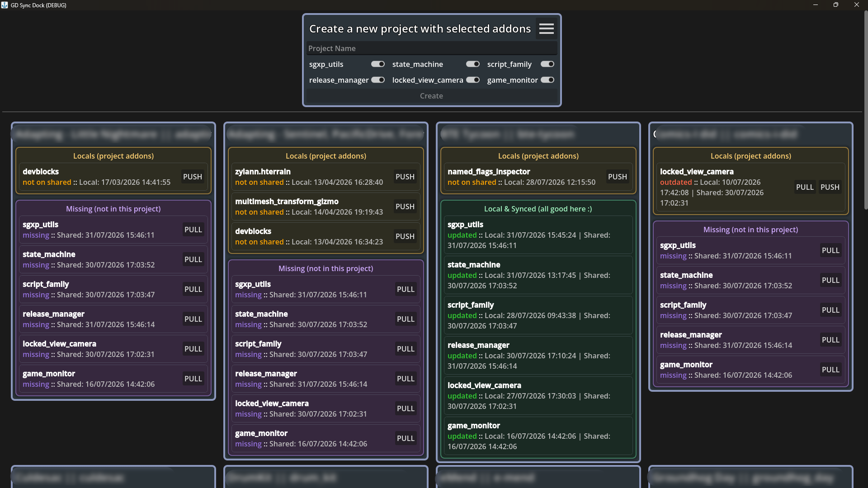The height and width of the screenshot is (488, 868).
Task: Pull game_monitor in the fourth project card
Action: tap(830, 370)
